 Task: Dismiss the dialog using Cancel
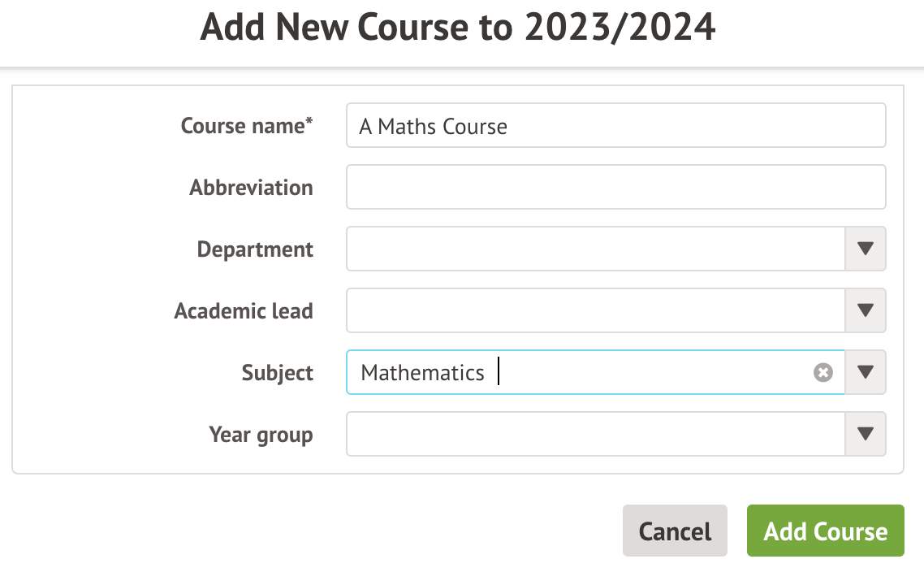click(675, 531)
